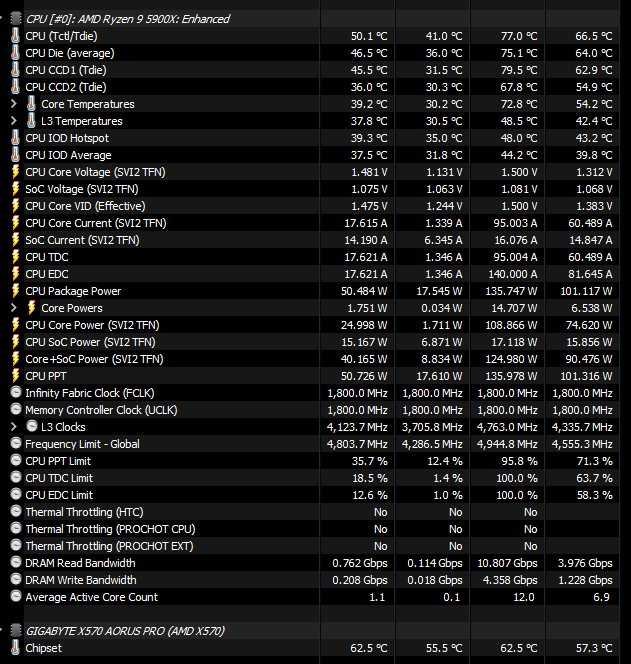Click the lightning icon beside CPU Core VID (Effective)
Image resolution: width=631 pixels, height=664 pixels.
point(16,206)
